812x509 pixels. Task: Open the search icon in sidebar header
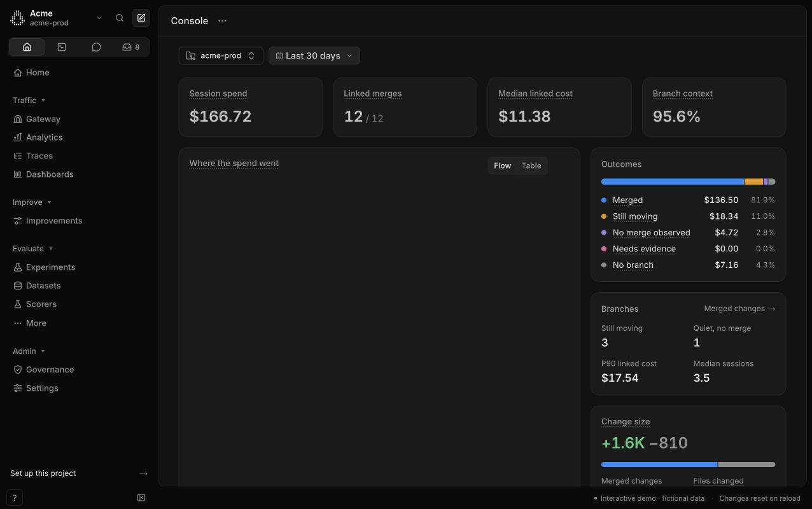[120, 18]
